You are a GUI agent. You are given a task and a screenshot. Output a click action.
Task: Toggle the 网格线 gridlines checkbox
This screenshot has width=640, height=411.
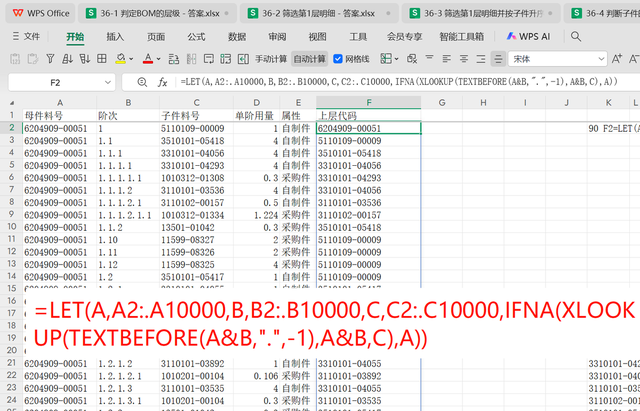338,59
